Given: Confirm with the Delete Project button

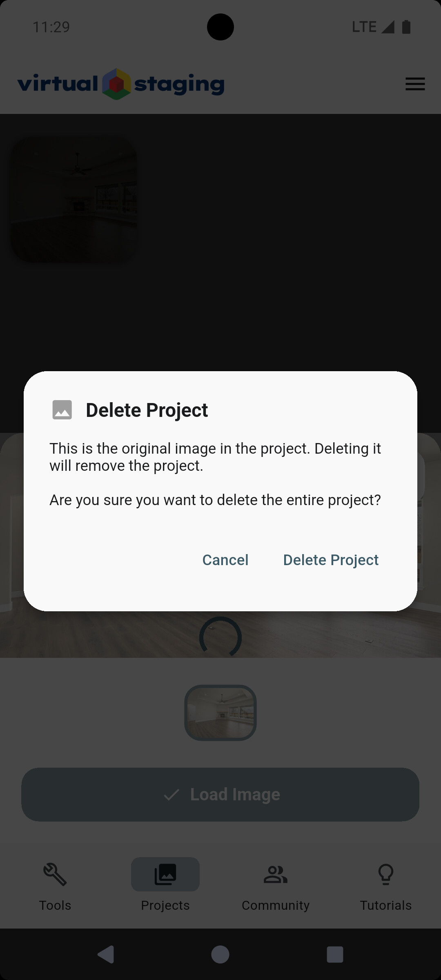Looking at the screenshot, I should point(331,560).
